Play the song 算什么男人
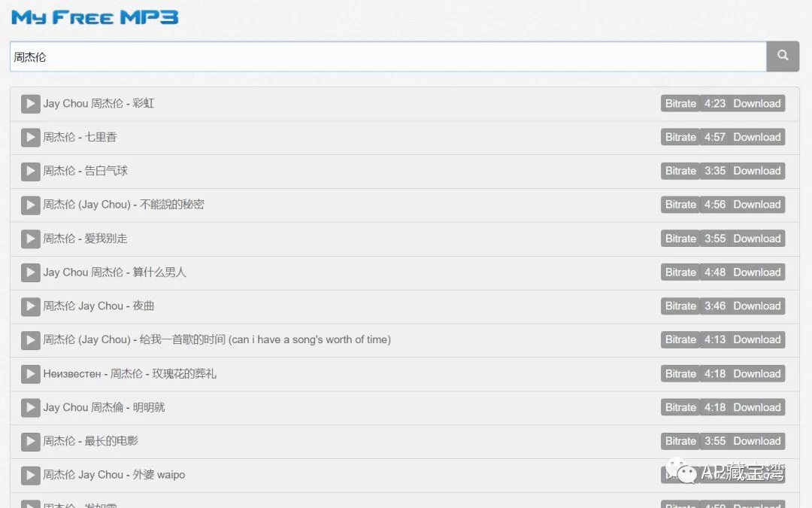 (31, 272)
